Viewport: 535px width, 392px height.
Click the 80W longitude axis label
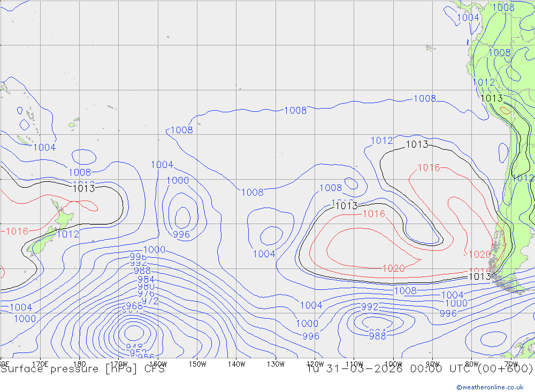coord(472,364)
